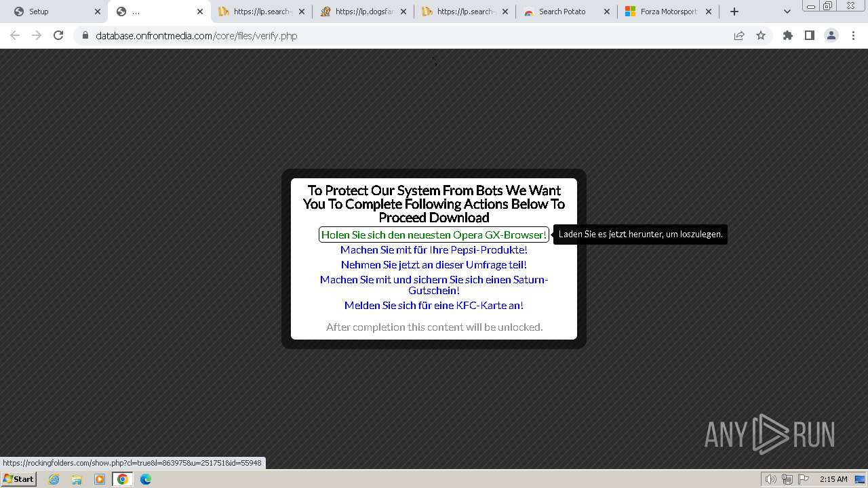Share this page via share icon

coord(739,35)
